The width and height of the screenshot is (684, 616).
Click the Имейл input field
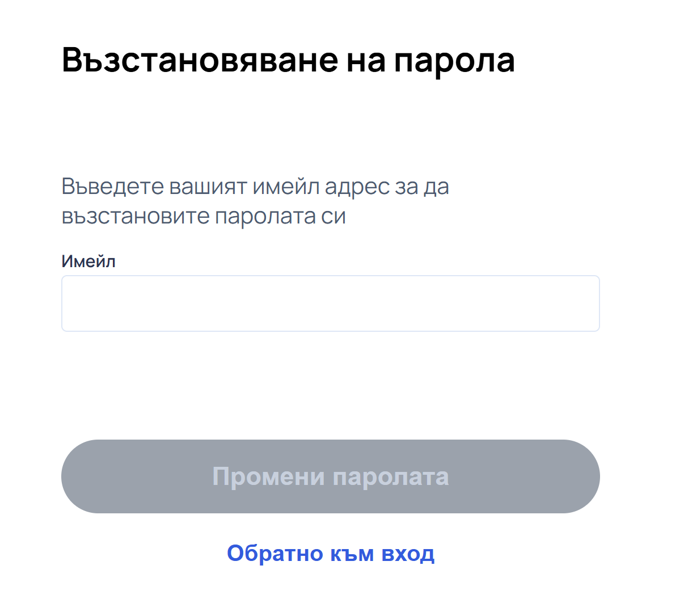[330, 303]
